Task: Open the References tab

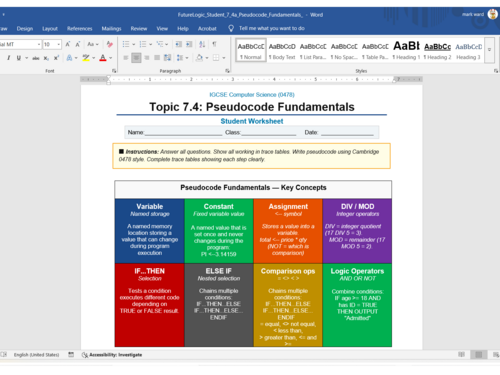Action: coord(80,29)
